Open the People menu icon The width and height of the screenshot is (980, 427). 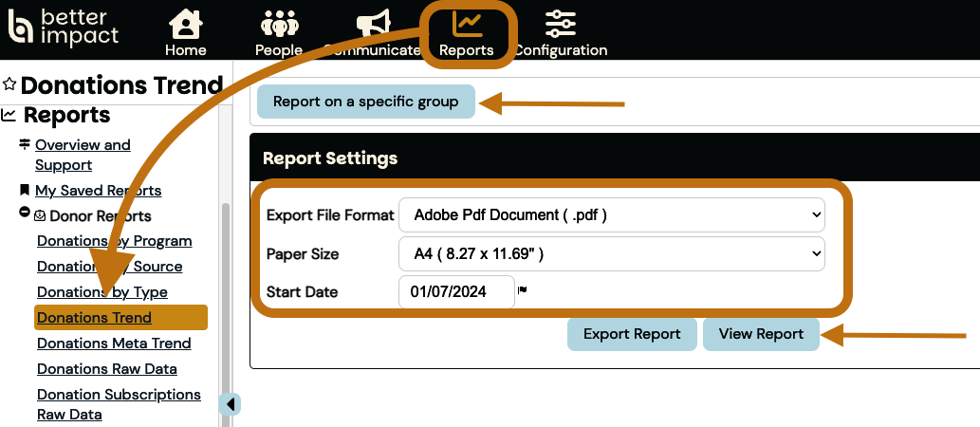point(278,23)
